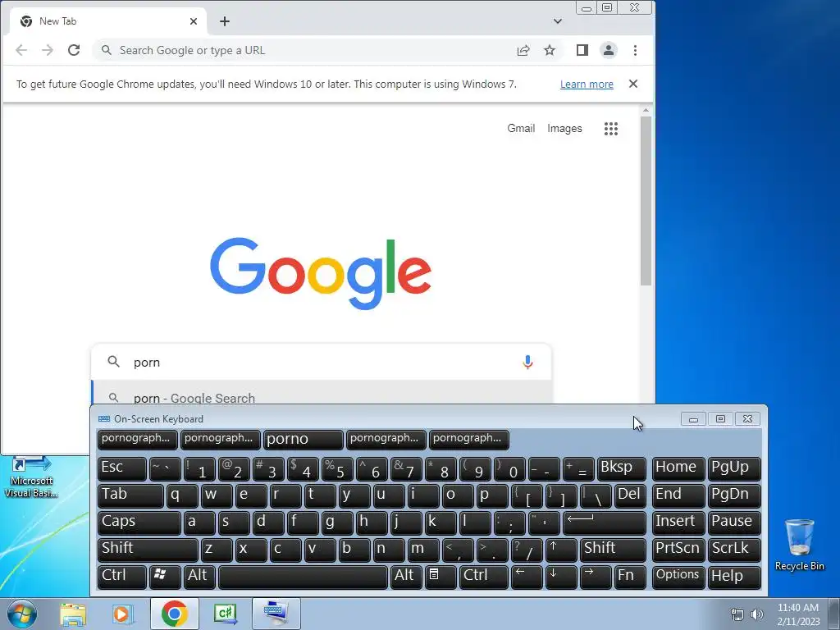Start voice search with microphone

point(527,363)
